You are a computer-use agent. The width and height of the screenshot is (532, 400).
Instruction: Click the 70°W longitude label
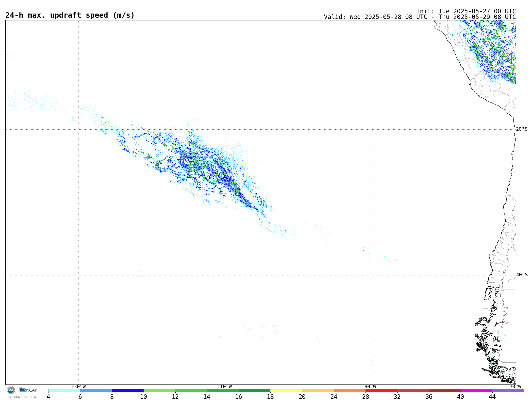tap(515, 387)
